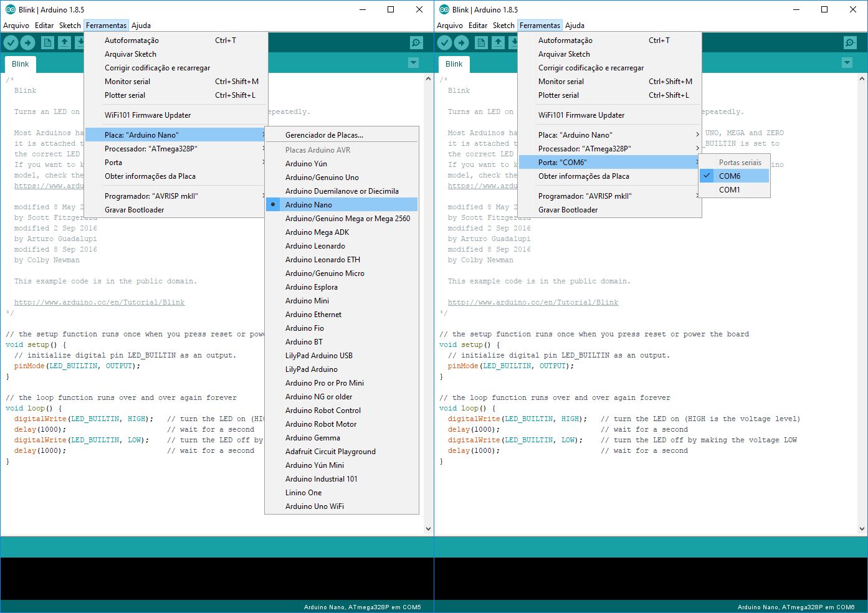
Task: Click Upload arrow icon in left window
Action: point(27,42)
